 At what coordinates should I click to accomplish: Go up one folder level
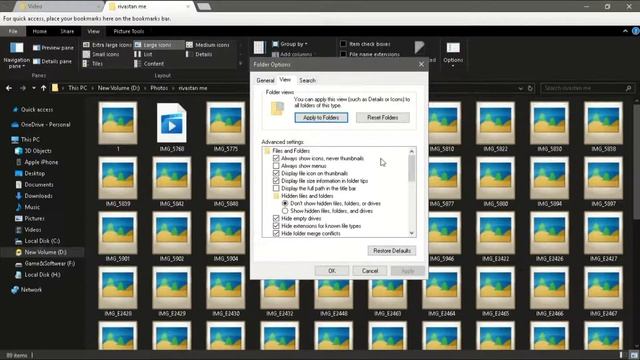[x=43, y=88]
